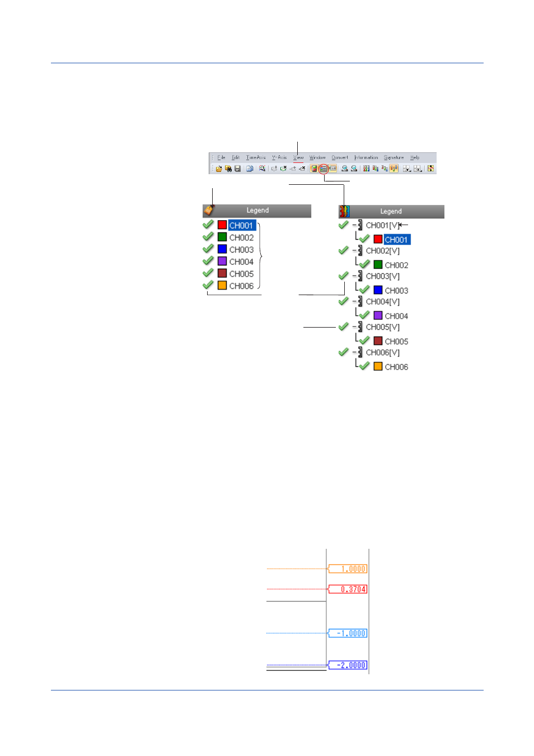Open the Edit menu
Image resolution: width=534 pixels, height=756 pixels.
pyautogui.click(x=236, y=157)
